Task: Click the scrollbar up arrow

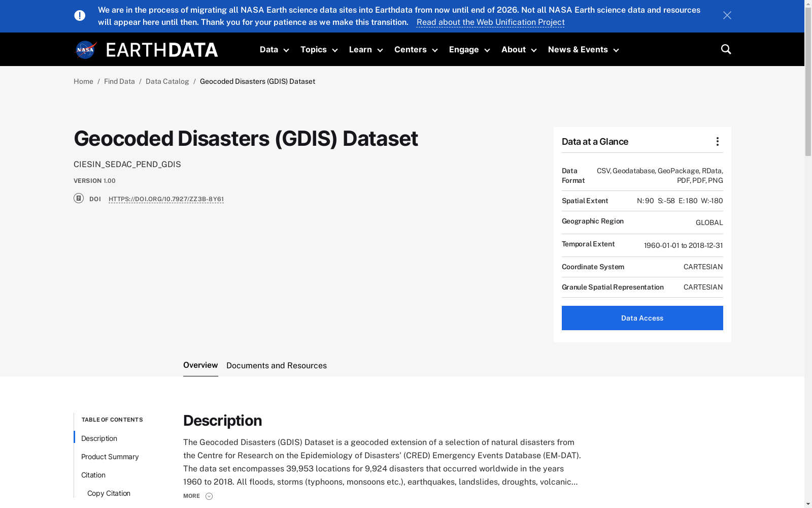Action: [808, 4]
